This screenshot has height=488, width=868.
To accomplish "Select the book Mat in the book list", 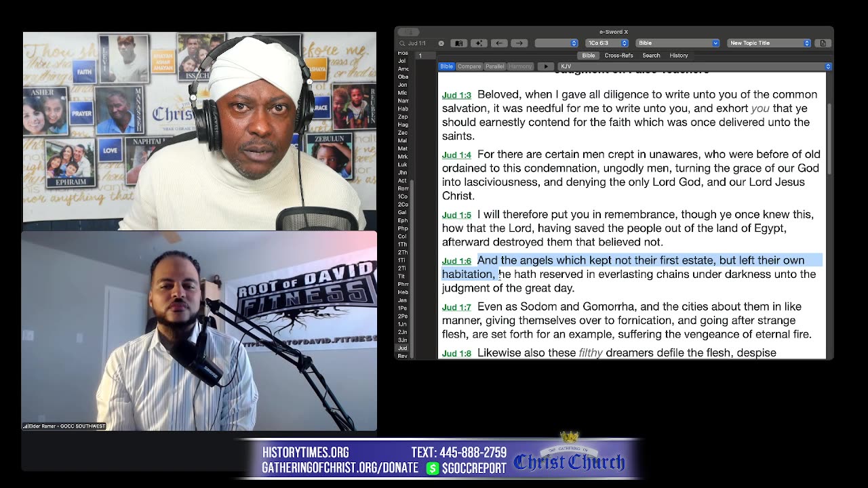I will pos(403,148).
